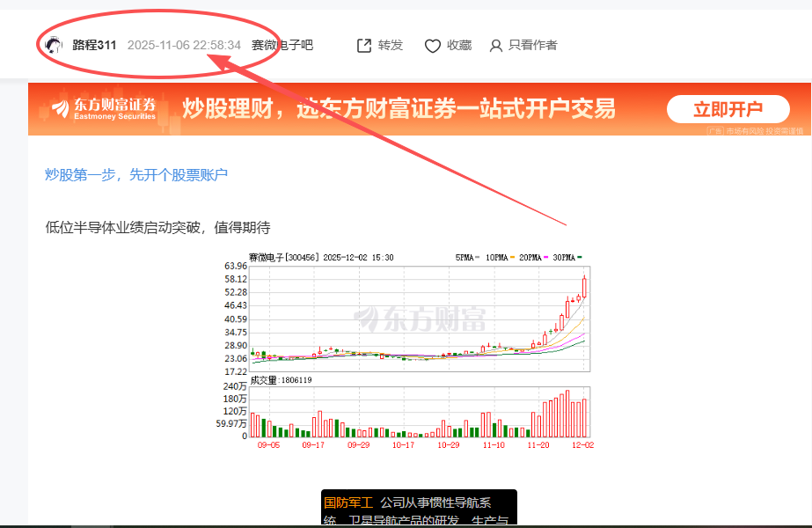This screenshot has width=812, height=528.
Task: Open the 炒股理财 banner advertisement headline
Action: click(399, 109)
